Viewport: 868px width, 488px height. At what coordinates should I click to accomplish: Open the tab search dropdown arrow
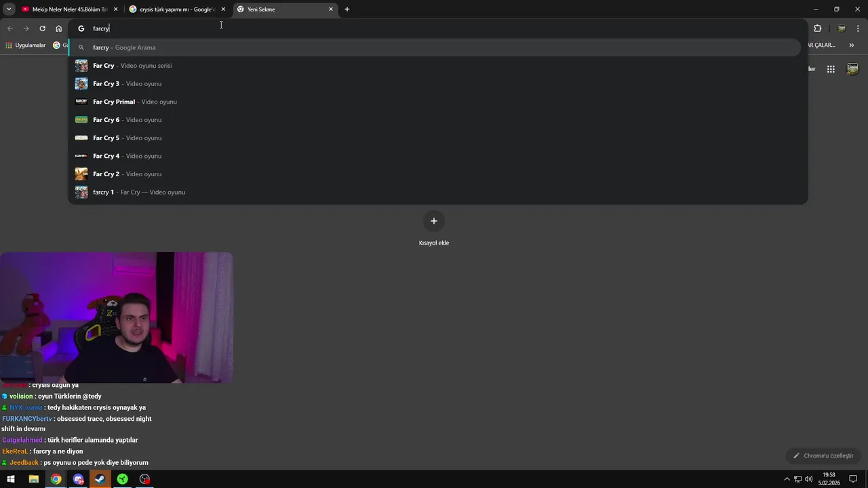click(x=9, y=9)
